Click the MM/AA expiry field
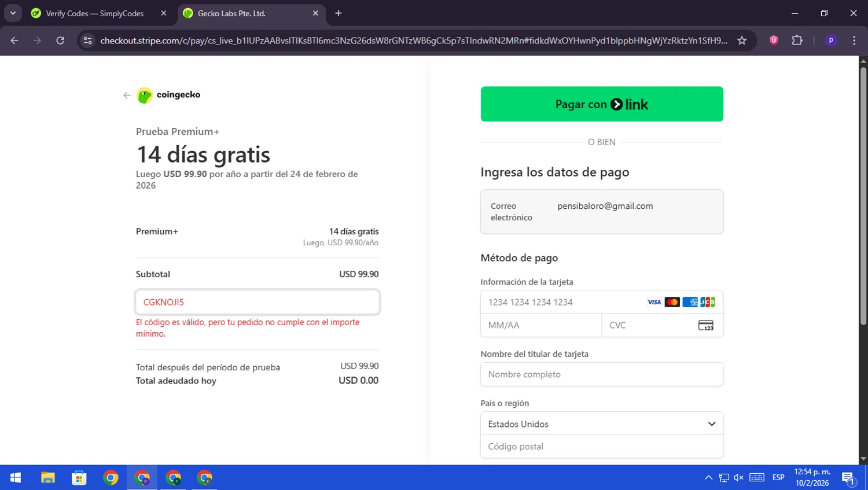868x490 pixels. 541,325
